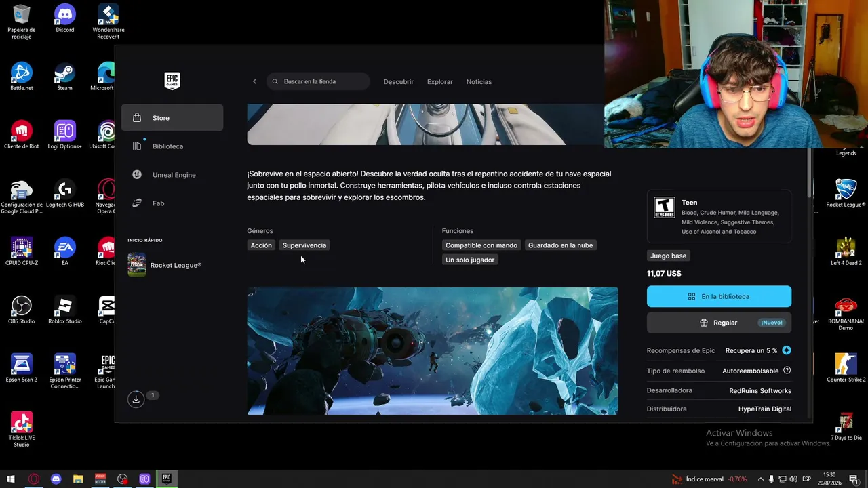Select the Acción genre tag
Viewport: 868px width, 488px height.
261,245
